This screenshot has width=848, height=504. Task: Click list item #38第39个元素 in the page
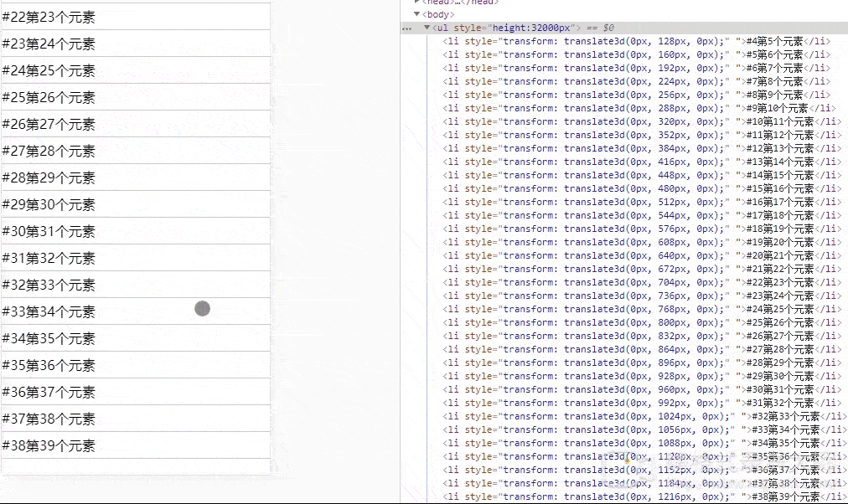pyautogui.click(x=134, y=445)
